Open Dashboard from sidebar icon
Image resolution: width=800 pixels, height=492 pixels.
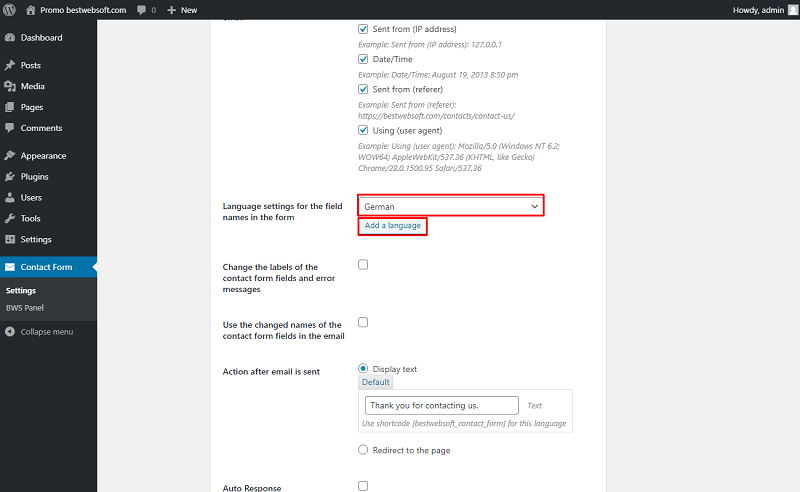[10, 38]
